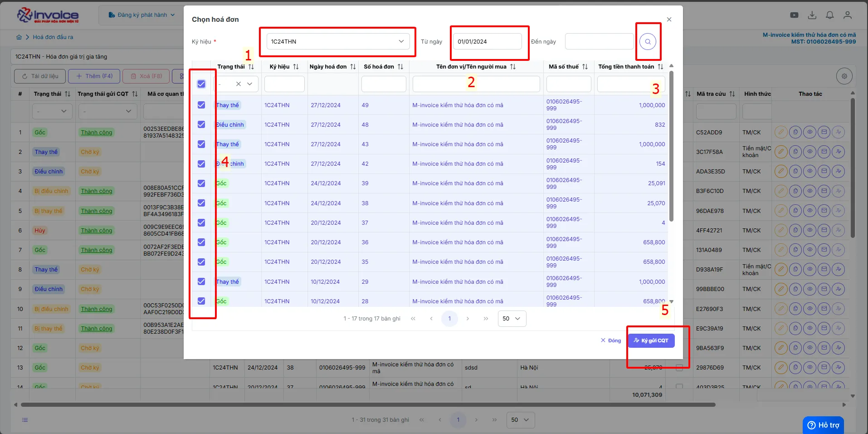Open the Hoá đơn đầu ra breadcrumb link
The width and height of the screenshot is (868, 434).
(53, 37)
